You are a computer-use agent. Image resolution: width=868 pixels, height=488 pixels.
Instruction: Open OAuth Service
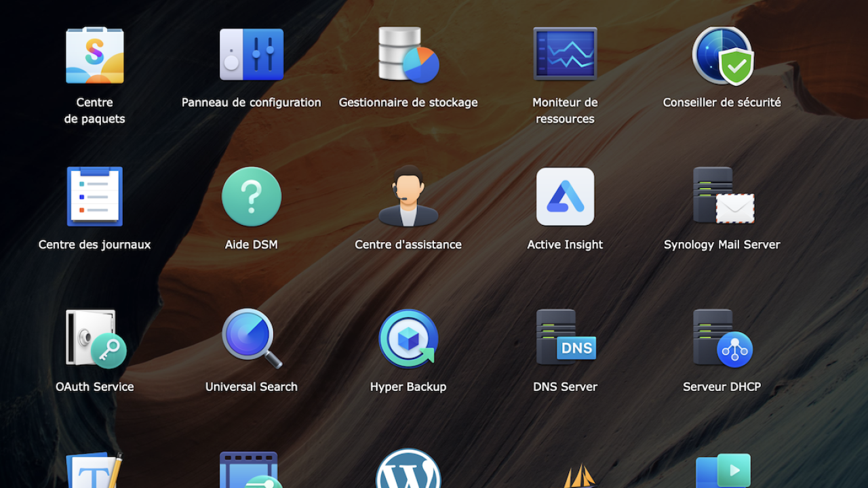point(95,339)
